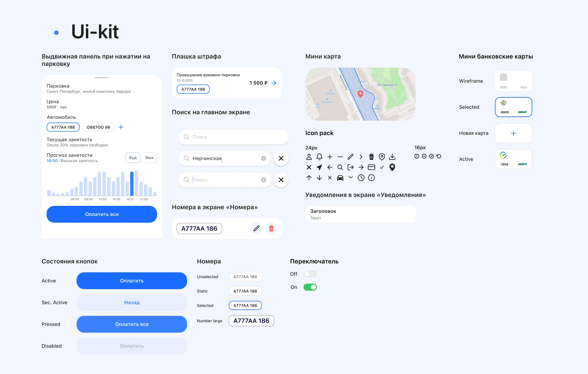Turn on the Off switch
588x374 pixels.
click(310, 274)
